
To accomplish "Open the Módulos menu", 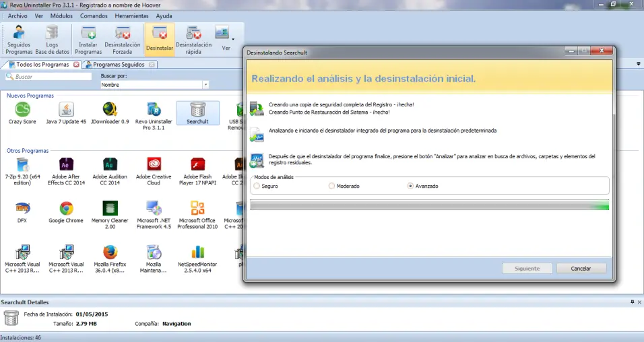I will 61,16.
